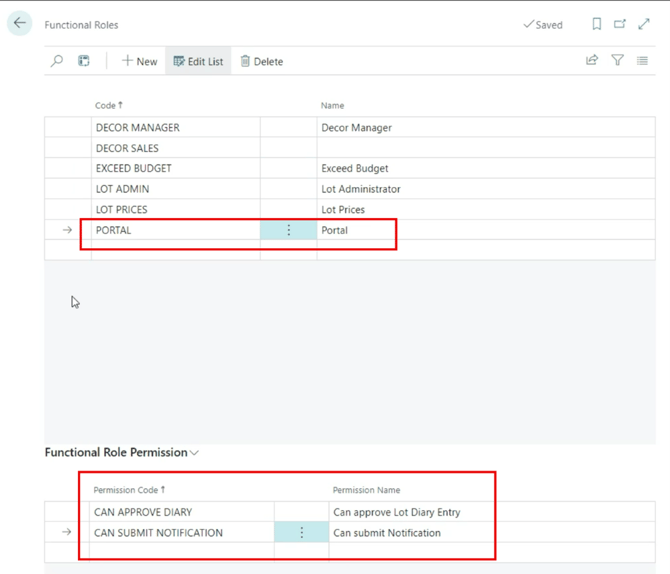Open the PORTAL row three-dot menu

(288, 230)
